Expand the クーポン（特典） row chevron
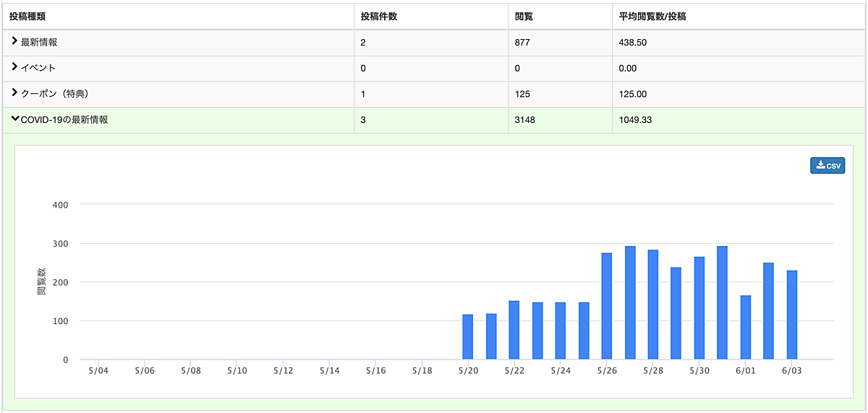868x413 pixels. 14,93
